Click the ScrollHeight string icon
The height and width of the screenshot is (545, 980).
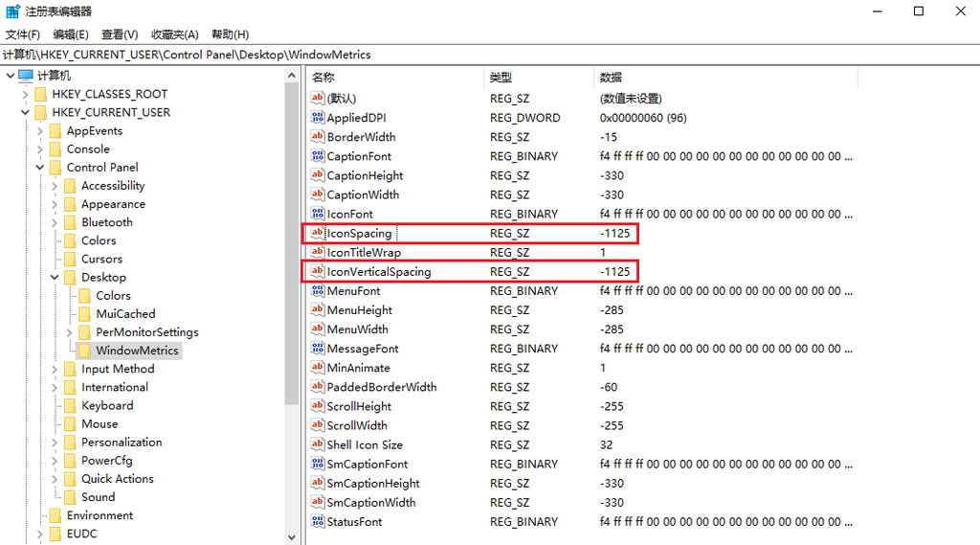coord(318,406)
